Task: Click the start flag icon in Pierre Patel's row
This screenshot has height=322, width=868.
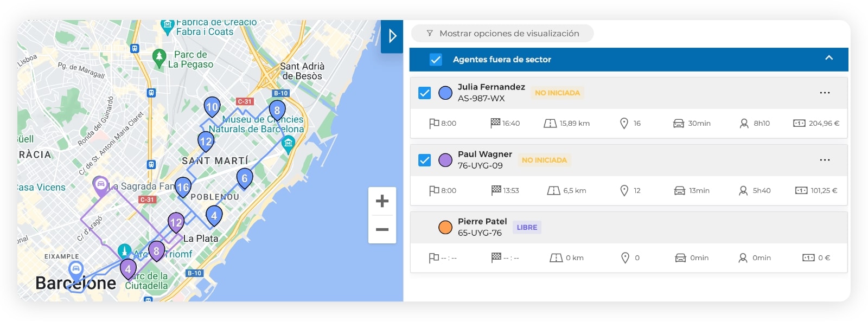Action: click(x=434, y=258)
